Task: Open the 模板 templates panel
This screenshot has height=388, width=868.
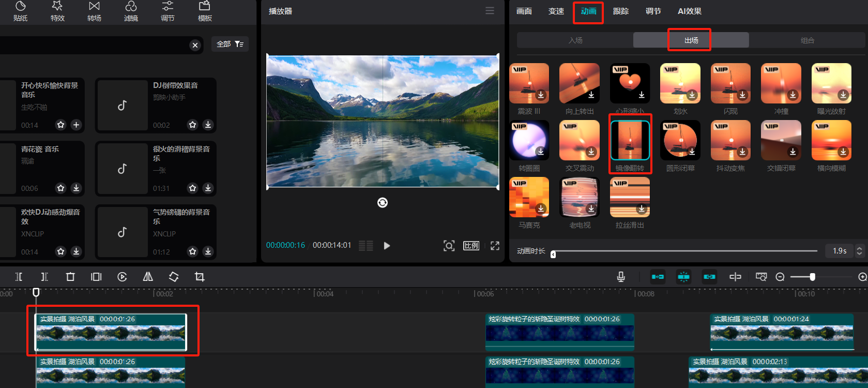Action: (205, 11)
